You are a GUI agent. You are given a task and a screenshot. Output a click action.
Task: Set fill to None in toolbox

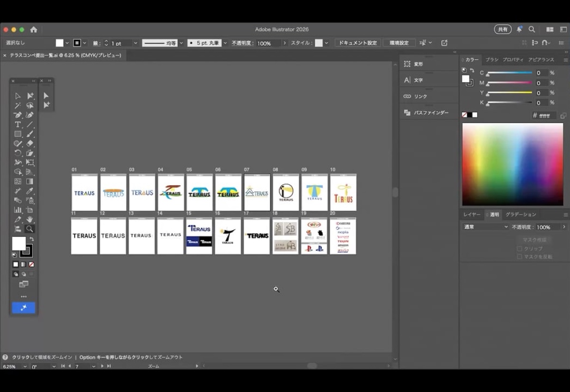[31, 264]
